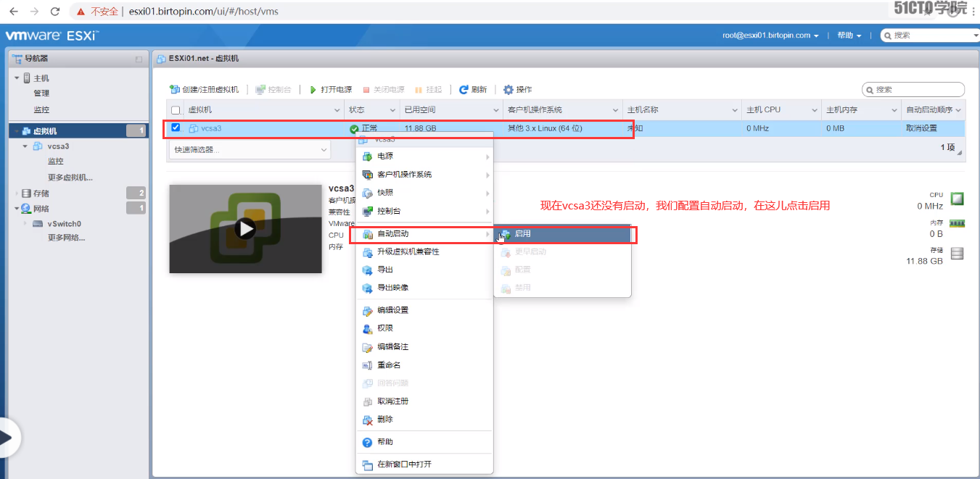Click the 编辑设置 icon entry
The height and width of the screenshot is (479, 980).
(367, 310)
